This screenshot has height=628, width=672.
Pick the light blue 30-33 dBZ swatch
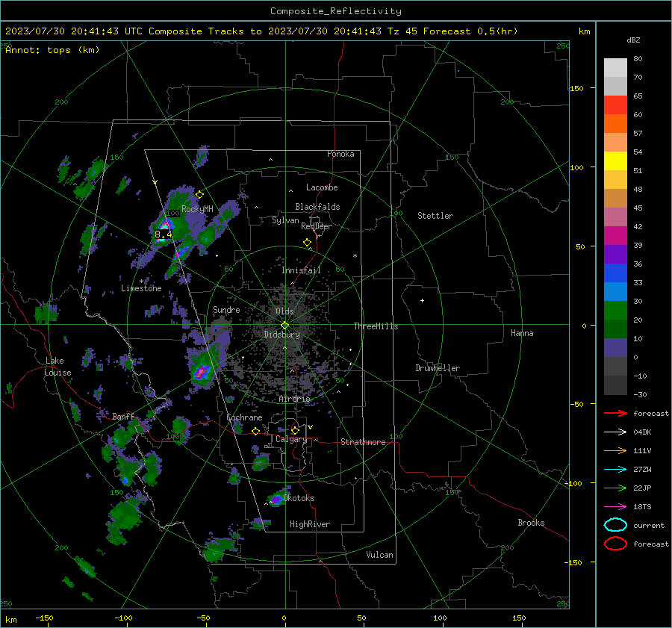(x=615, y=292)
